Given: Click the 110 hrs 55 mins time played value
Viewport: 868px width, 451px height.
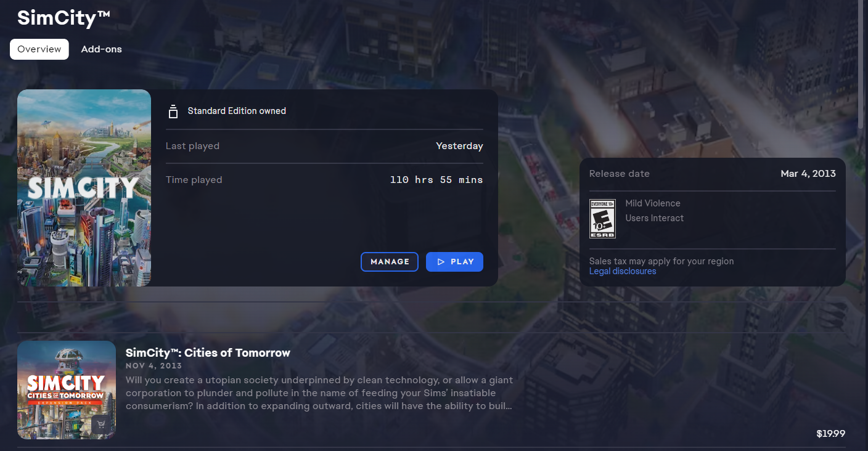Looking at the screenshot, I should tap(436, 180).
